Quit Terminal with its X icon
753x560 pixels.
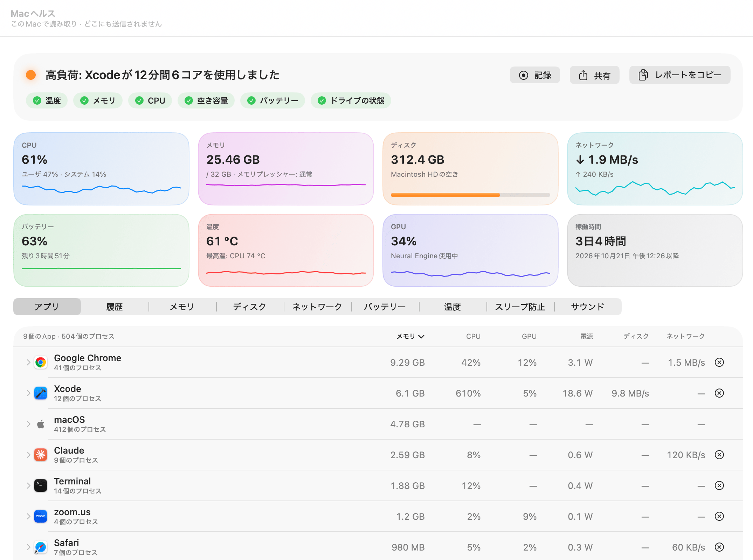coord(719,485)
